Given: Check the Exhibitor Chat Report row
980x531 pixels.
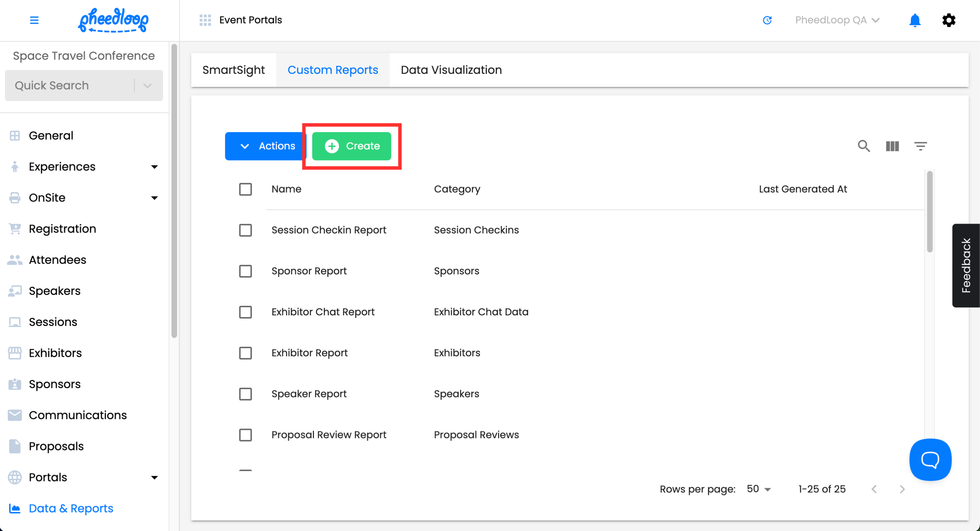Looking at the screenshot, I should 245,312.
